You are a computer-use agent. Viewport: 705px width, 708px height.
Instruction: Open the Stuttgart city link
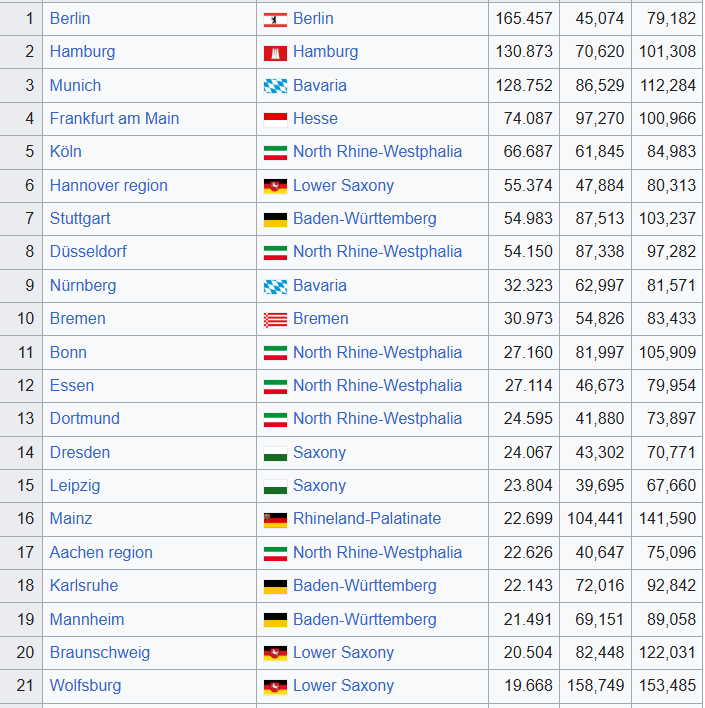coord(80,219)
